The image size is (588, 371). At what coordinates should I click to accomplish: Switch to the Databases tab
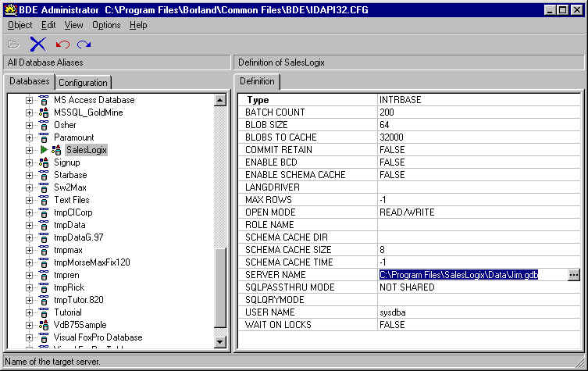[x=29, y=81]
